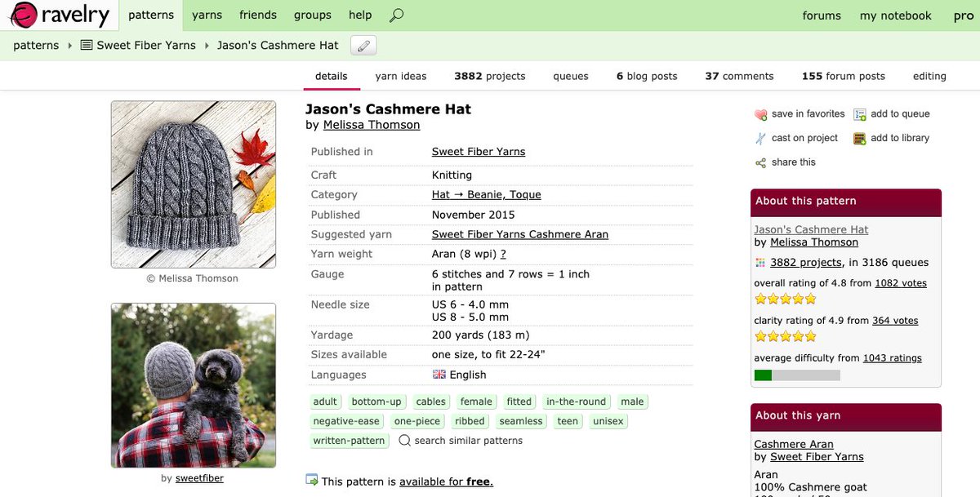The height and width of the screenshot is (497, 980).
Task: Select the written-pattern tag
Action: [x=349, y=441]
